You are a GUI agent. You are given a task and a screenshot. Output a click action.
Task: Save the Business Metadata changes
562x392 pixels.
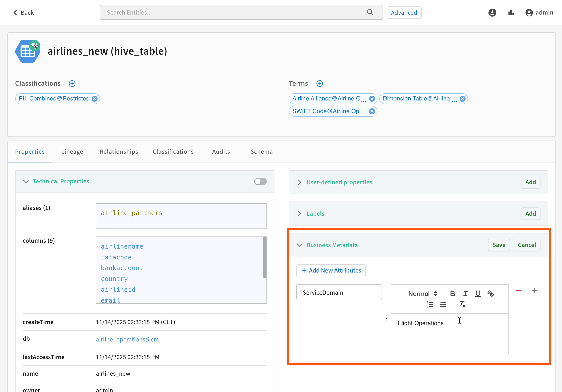pyautogui.click(x=499, y=245)
